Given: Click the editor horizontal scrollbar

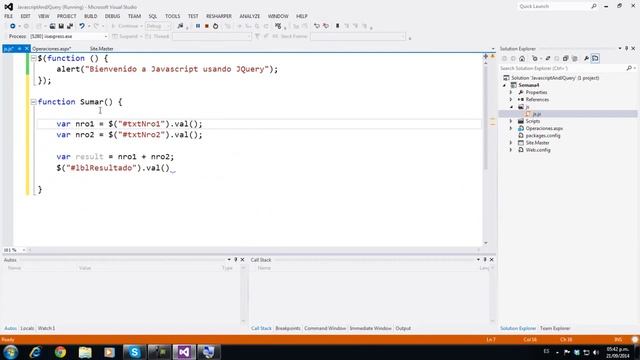Looking at the screenshot, I should click(253, 250).
